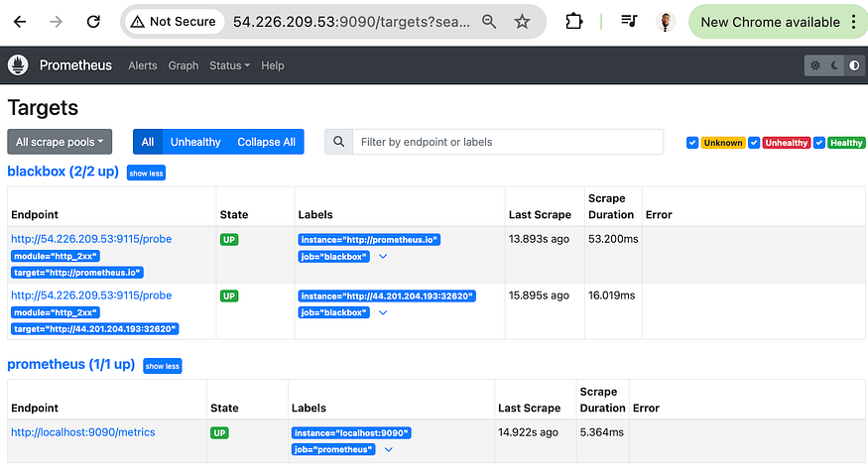Open the Status dropdown menu
Viewport: 868px width, 474px height.
(x=229, y=65)
